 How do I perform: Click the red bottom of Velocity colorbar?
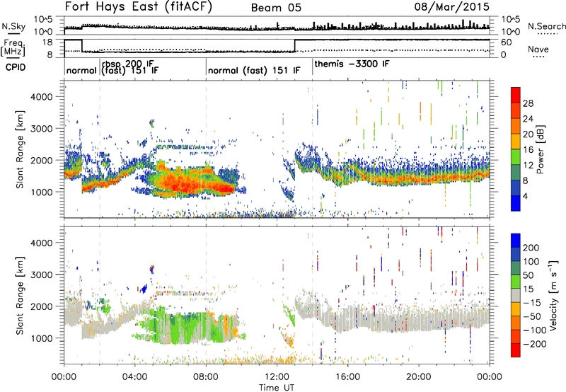(516, 350)
